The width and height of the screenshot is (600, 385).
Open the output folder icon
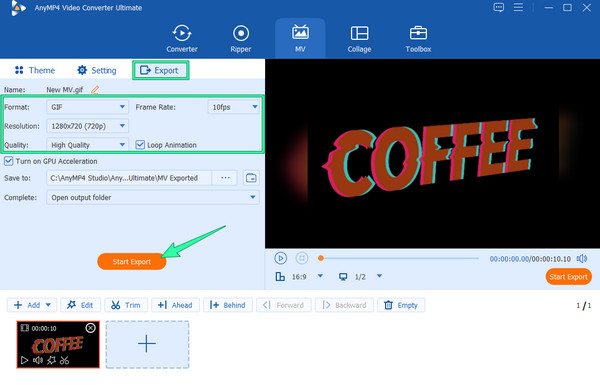[x=251, y=178]
